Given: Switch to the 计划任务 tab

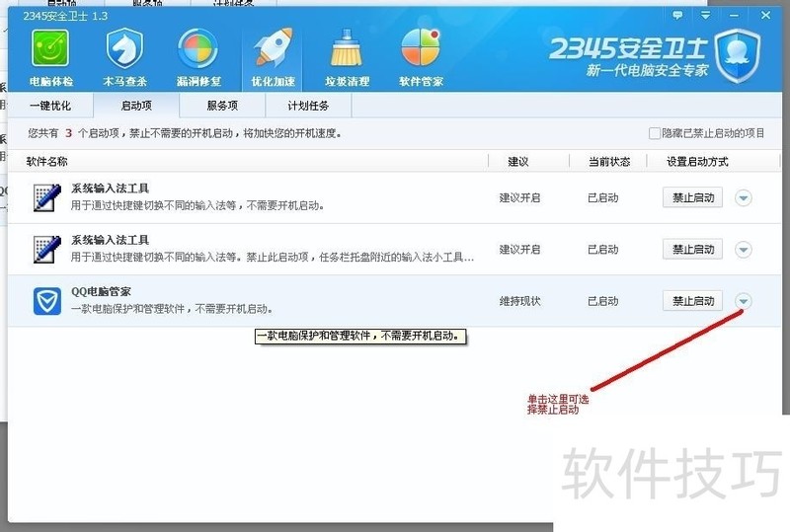Looking at the screenshot, I should (308, 106).
